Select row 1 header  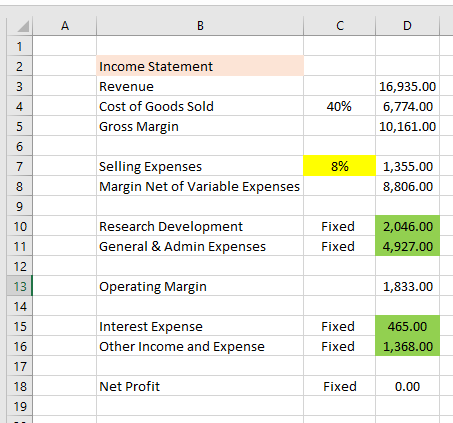click(x=20, y=46)
